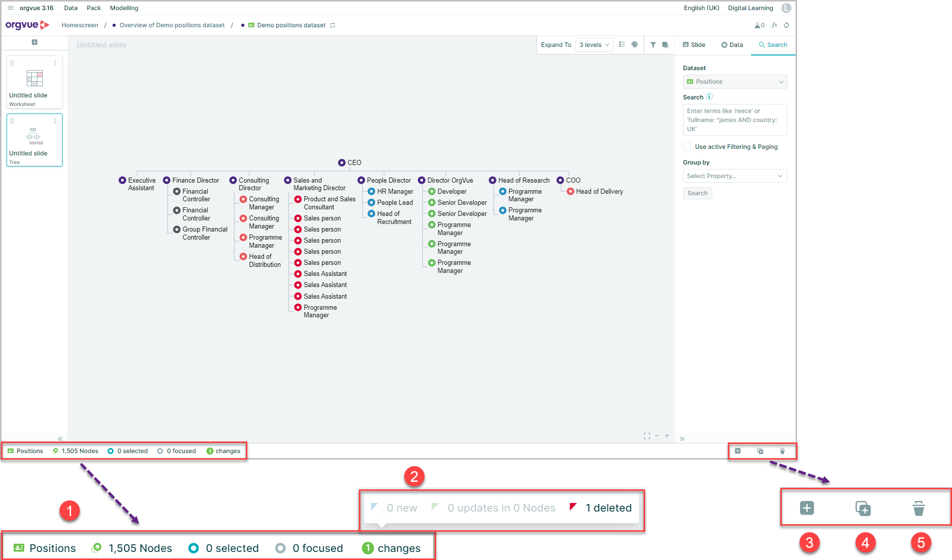Click the search terms input field
The height and width of the screenshot is (560, 952).
pyautogui.click(x=735, y=120)
